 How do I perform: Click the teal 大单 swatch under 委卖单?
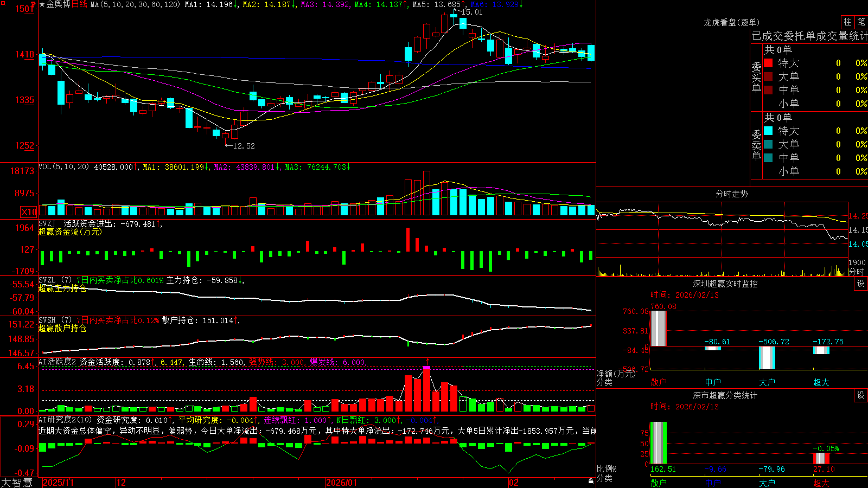[768, 144]
